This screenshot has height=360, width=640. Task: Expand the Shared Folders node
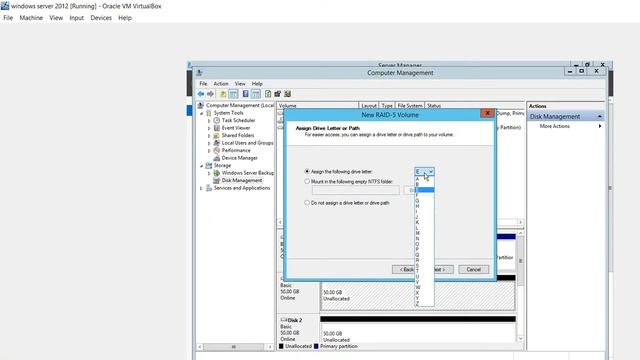(x=209, y=136)
